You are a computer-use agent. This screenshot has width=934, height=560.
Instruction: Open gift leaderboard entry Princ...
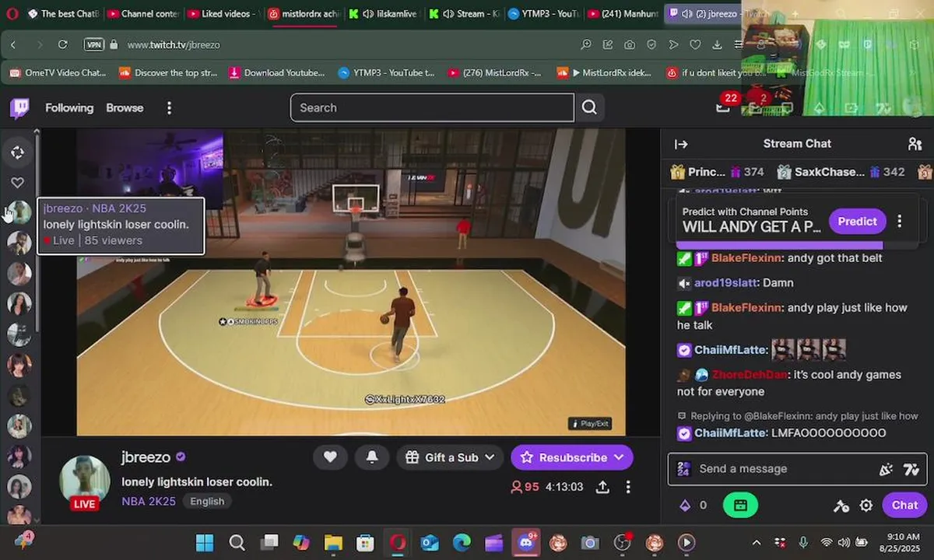point(716,172)
